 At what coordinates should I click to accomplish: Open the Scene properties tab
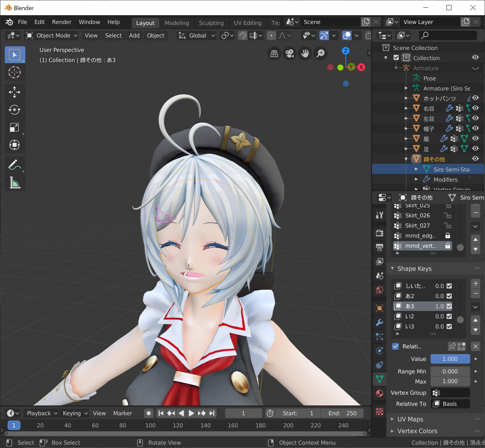[x=380, y=276]
